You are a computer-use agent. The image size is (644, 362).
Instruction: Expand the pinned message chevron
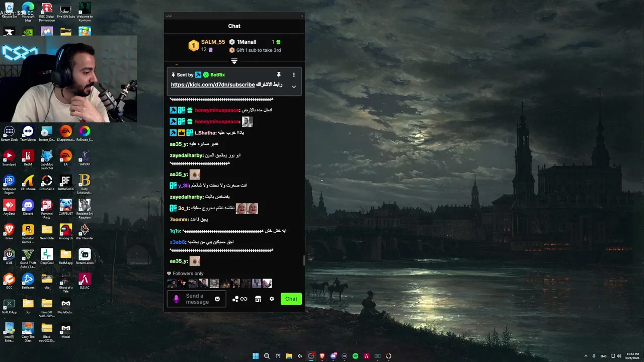(x=294, y=86)
